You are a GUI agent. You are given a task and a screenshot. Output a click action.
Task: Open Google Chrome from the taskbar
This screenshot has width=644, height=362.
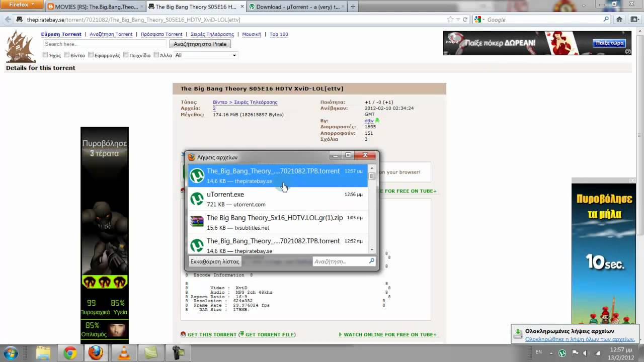(70, 353)
